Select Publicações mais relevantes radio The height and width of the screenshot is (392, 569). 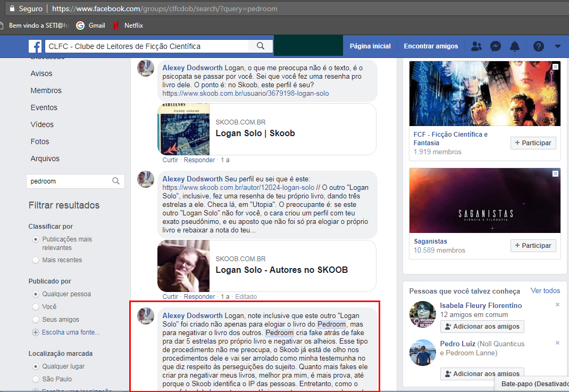36,239
